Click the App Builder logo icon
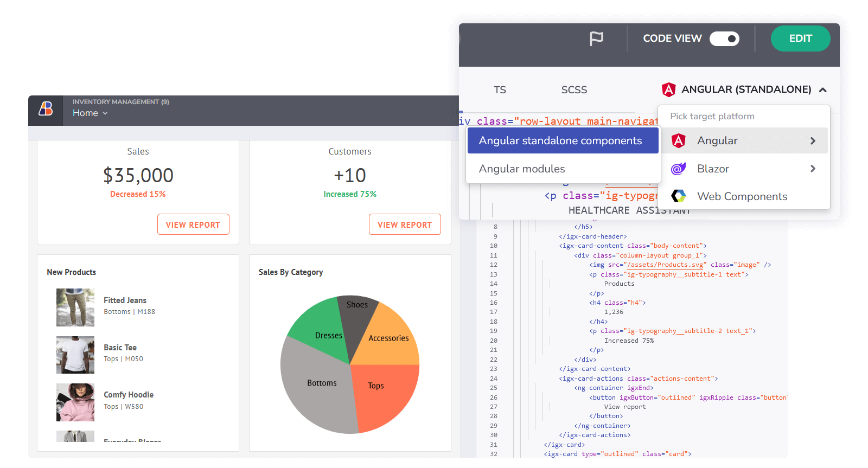The width and height of the screenshot is (868, 468). tap(46, 108)
